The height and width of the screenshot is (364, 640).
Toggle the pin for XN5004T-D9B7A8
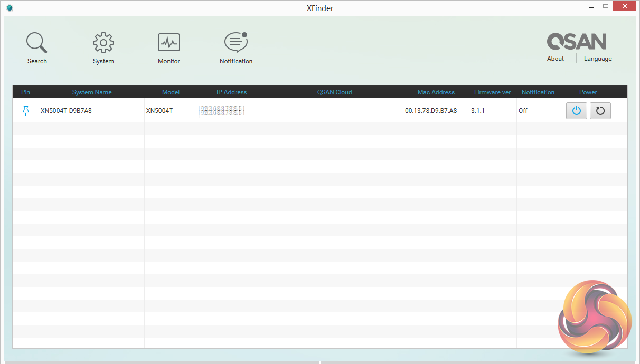coord(26,111)
